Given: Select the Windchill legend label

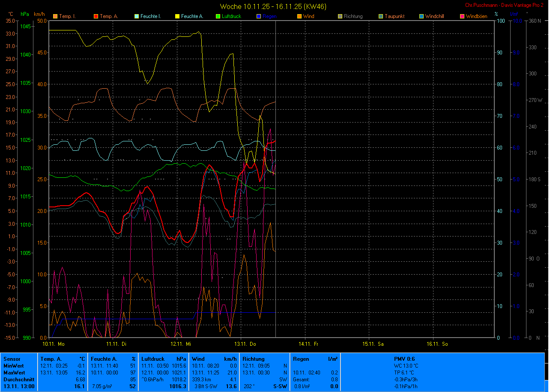Looking at the screenshot, I should pyautogui.click(x=435, y=16).
